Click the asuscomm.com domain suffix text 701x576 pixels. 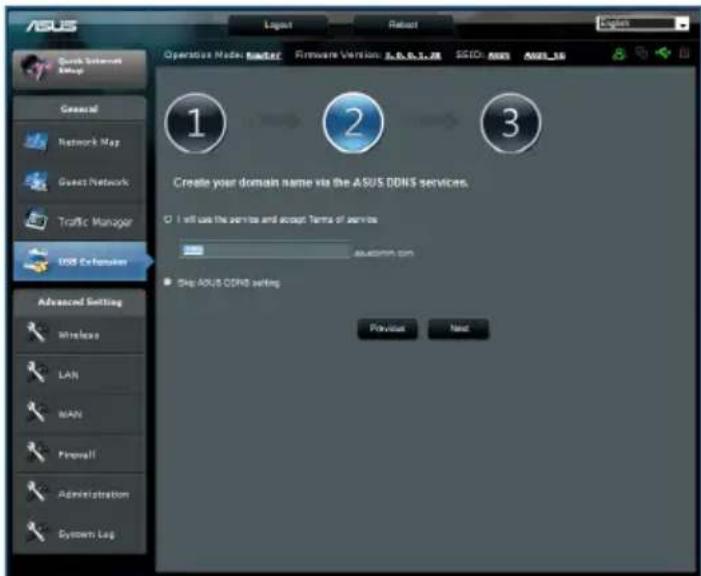coord(384,253)
